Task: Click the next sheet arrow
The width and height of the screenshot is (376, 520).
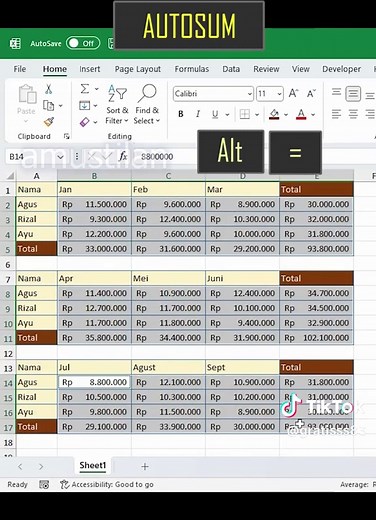Action: point(41,466)
